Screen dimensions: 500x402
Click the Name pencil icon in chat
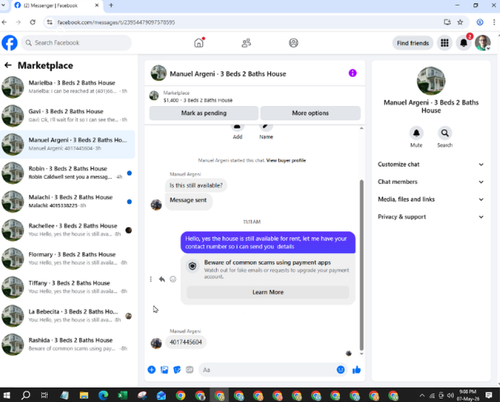(x=266, y=127)
